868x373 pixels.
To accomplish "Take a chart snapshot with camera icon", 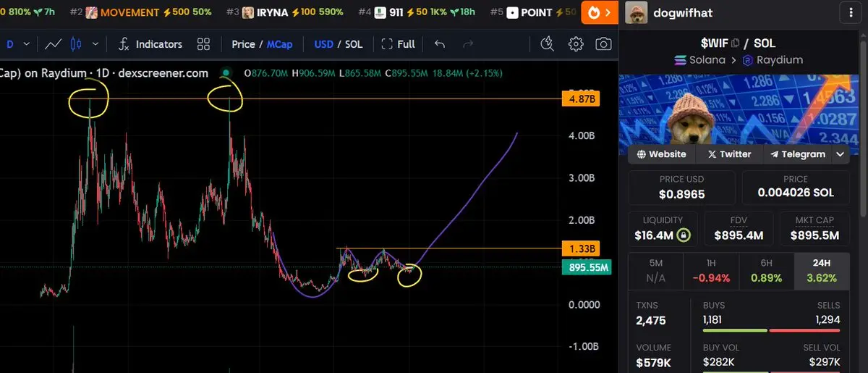I will 603,44.
